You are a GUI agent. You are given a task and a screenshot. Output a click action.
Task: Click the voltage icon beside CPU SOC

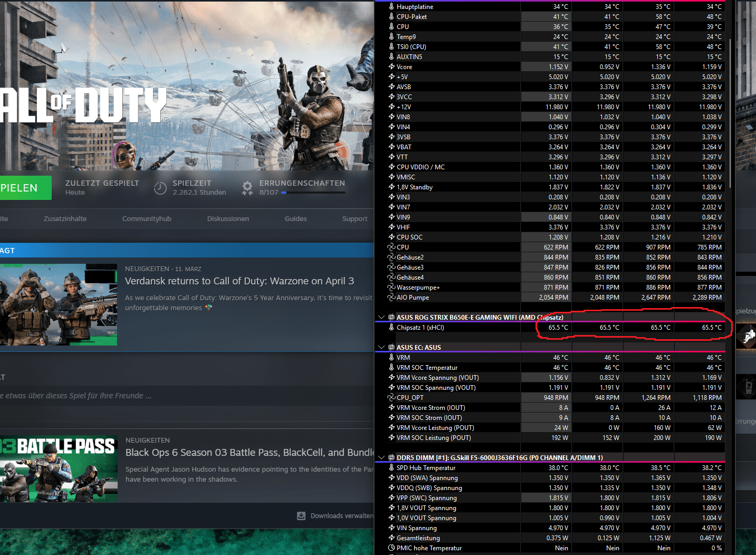tap(391, 237)
